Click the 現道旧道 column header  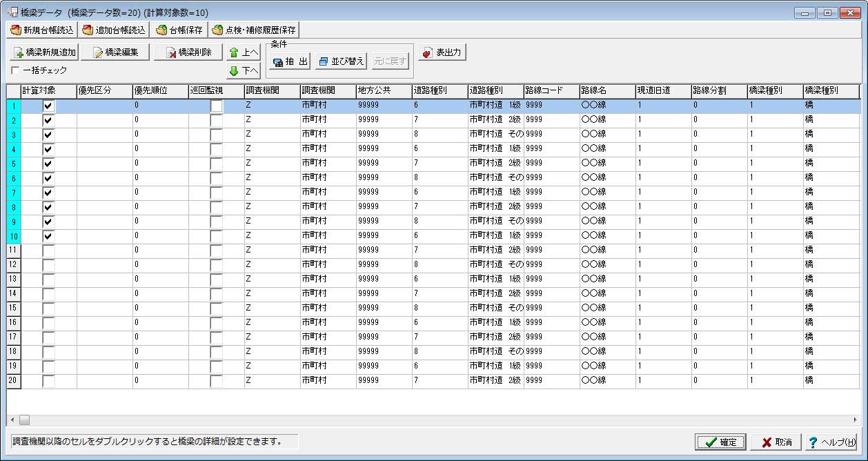[663, 91]
